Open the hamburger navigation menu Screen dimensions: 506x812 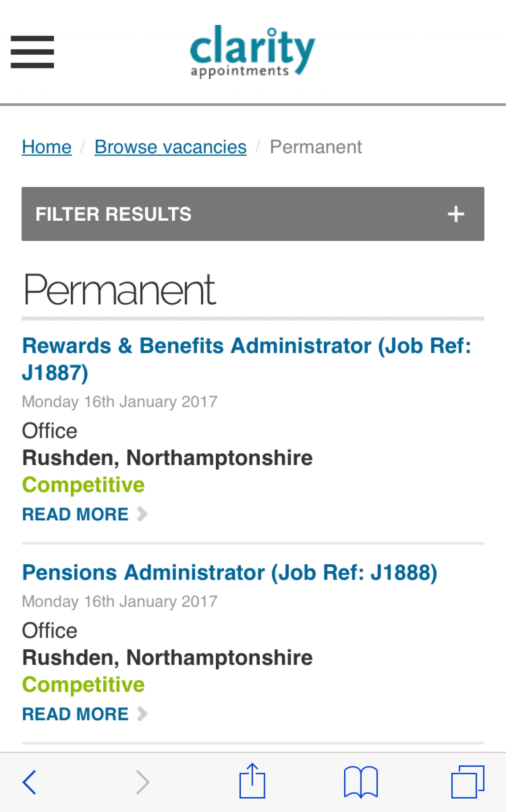click(32, 51)
